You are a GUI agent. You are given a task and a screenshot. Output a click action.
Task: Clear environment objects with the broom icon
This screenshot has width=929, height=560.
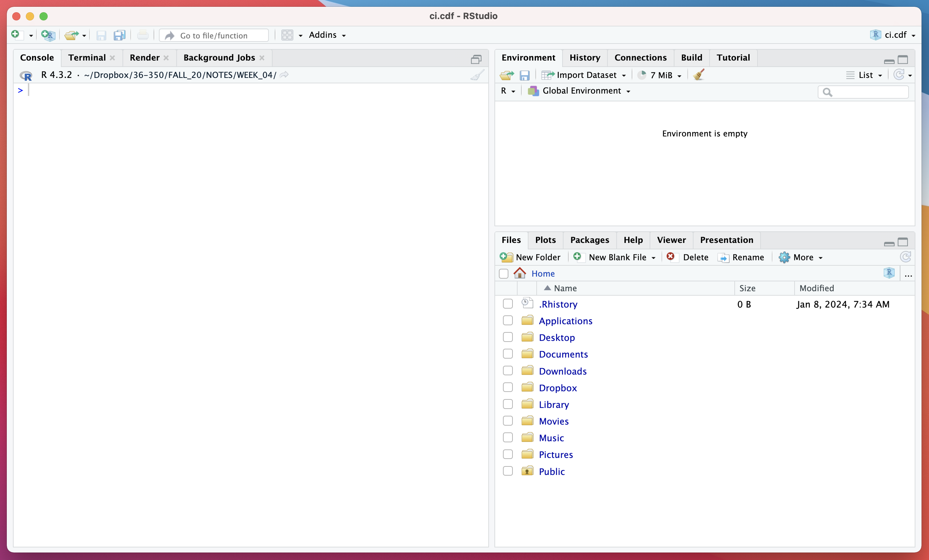pyautogui.click(x=699, y=75)
